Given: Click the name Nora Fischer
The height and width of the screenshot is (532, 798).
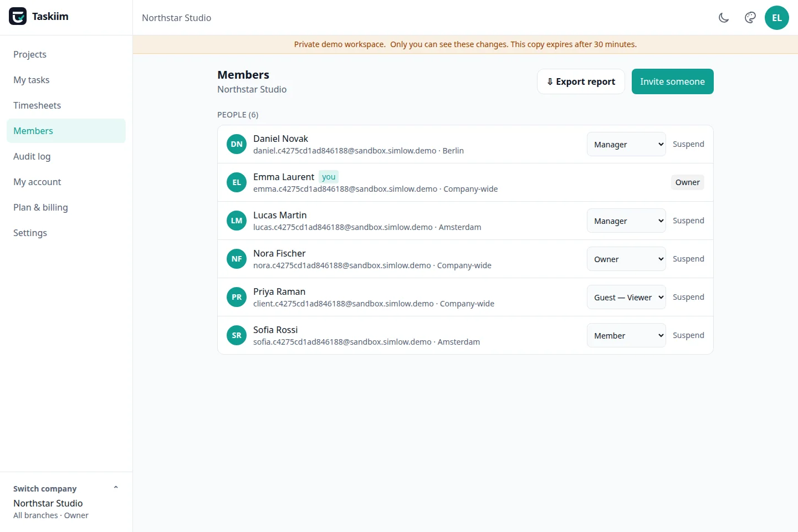Looking at the screenshot, I should (279, 253).
